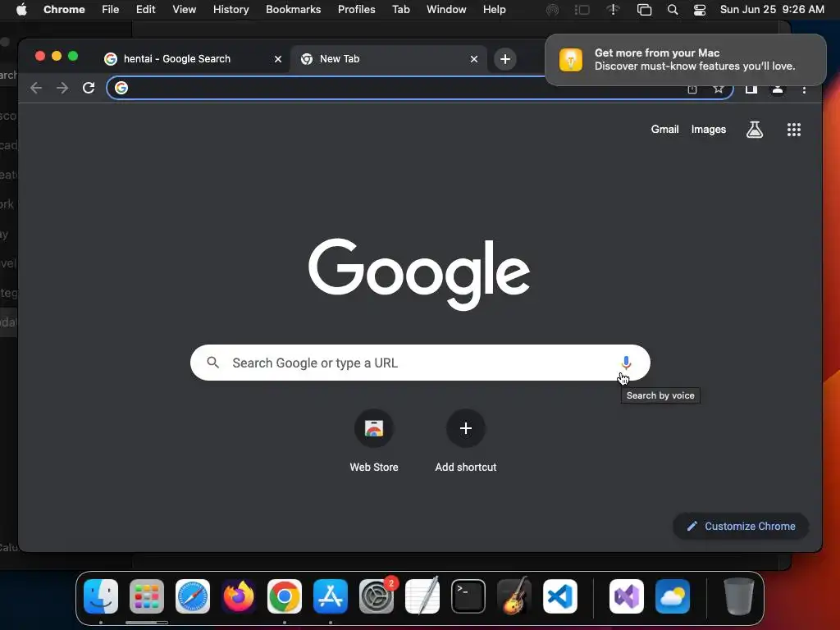Open the Chrome profile avatar icon
The image size is (840, 630).
click(x=778, y=89)
